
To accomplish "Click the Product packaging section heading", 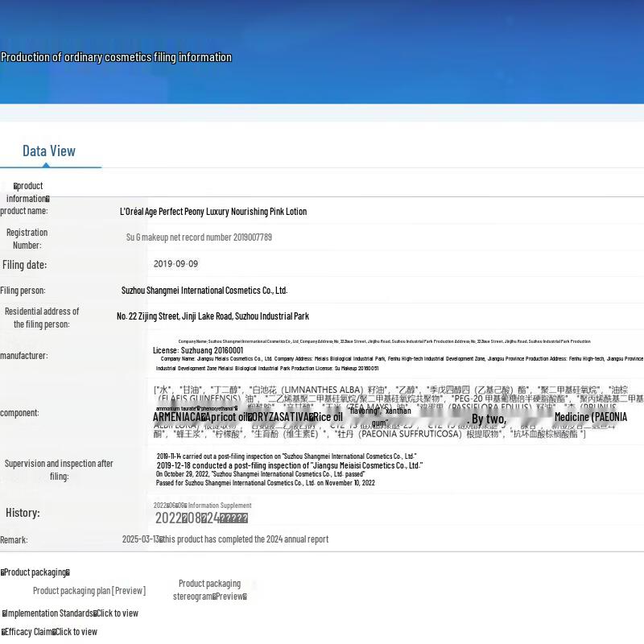I will [35, 572].
